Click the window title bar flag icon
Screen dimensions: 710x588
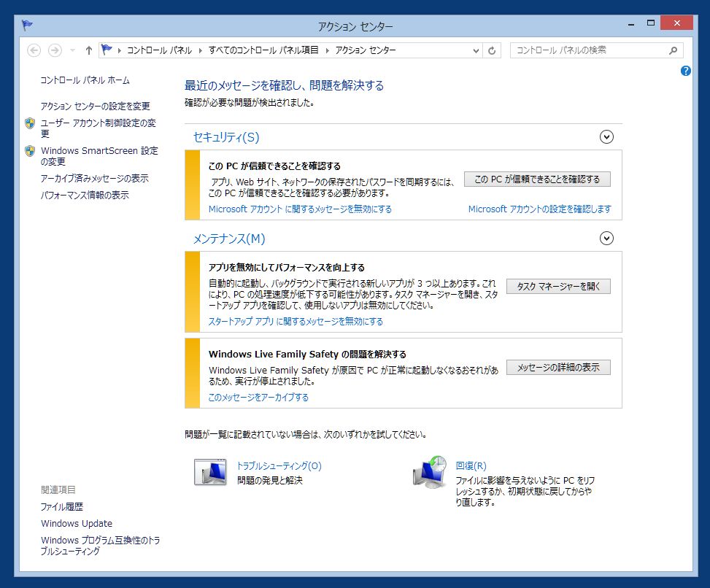[x=27, y=26]
